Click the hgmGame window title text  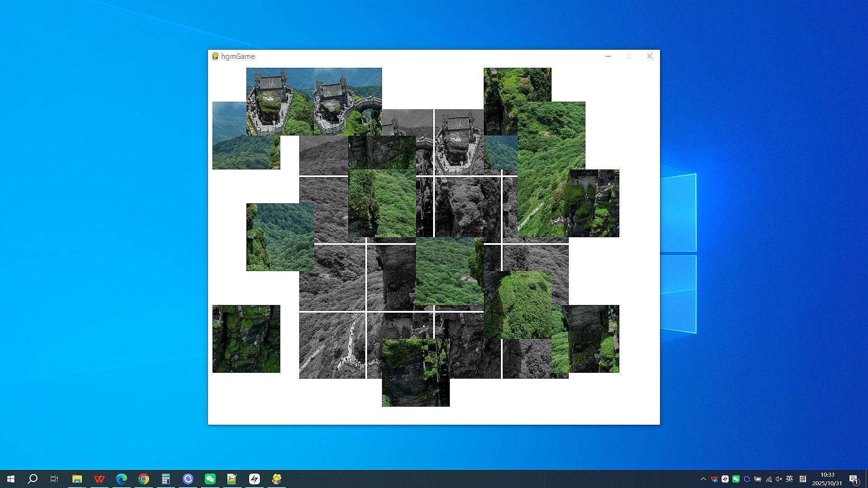coord(238,56)
